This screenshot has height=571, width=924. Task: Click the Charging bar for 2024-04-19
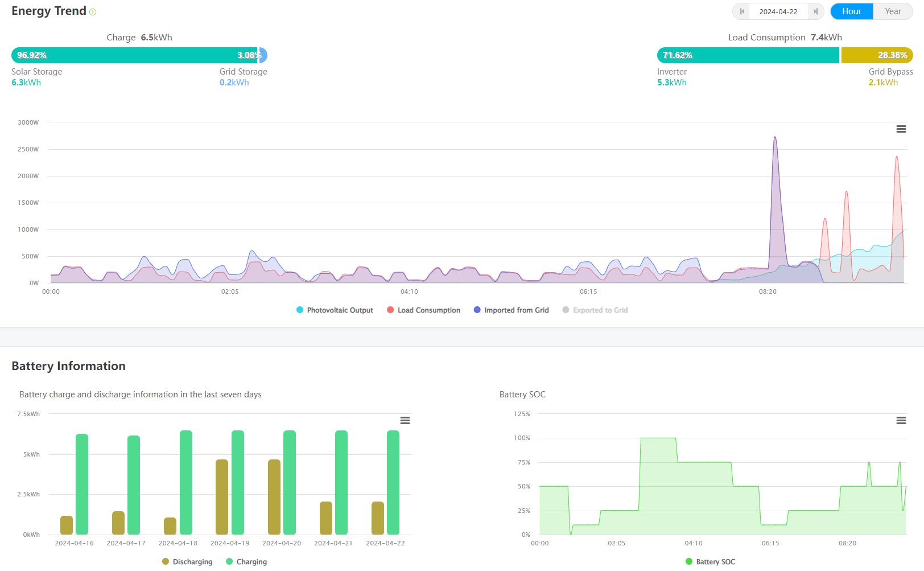pyautogui.click(x=238, y=482)
